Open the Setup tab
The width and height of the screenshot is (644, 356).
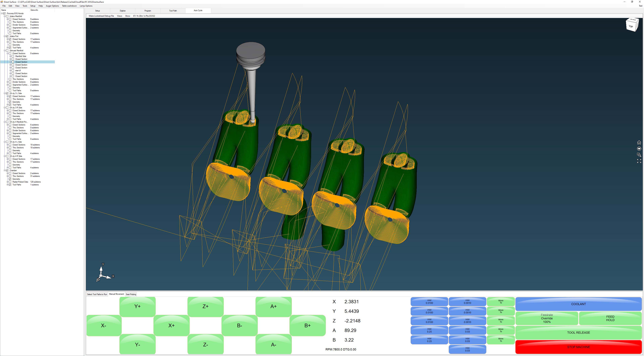click(x=97, y=11)
